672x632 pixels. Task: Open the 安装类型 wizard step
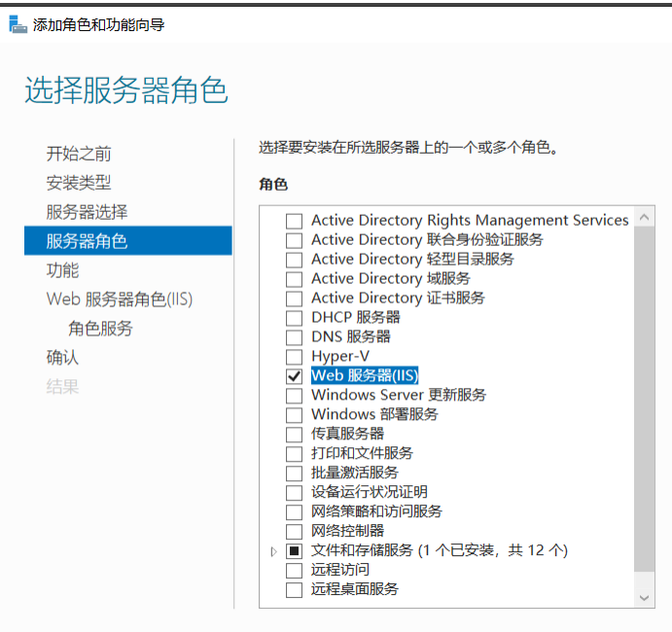pyautogui.click(x=79, y=183)
